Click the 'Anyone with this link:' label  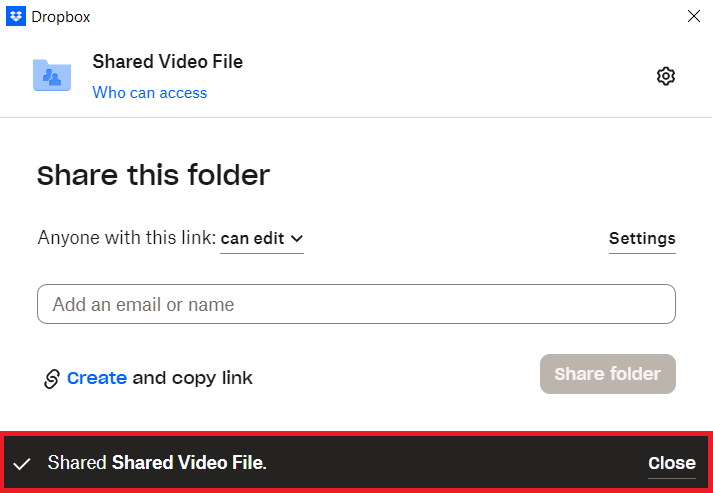click(126, 238)
